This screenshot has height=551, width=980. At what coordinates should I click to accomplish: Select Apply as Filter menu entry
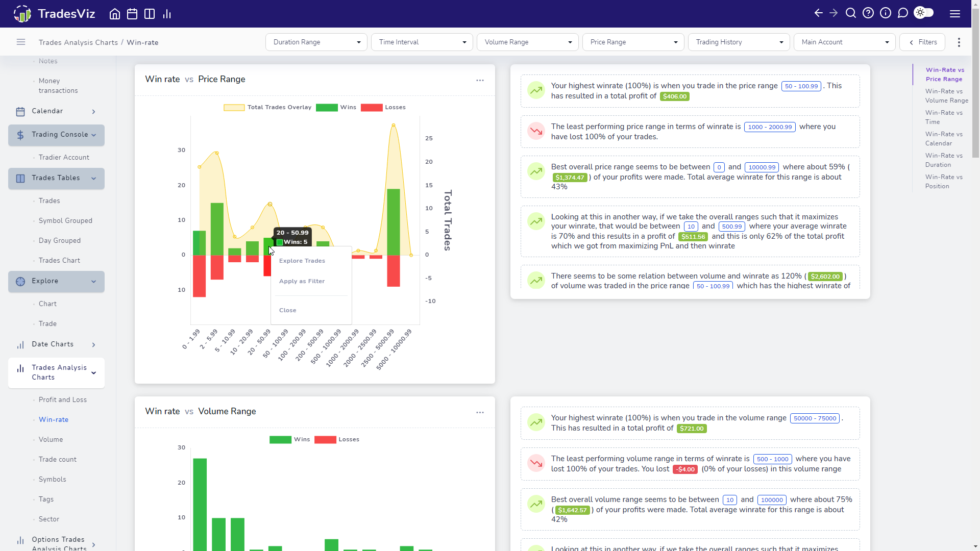(302, 281)
